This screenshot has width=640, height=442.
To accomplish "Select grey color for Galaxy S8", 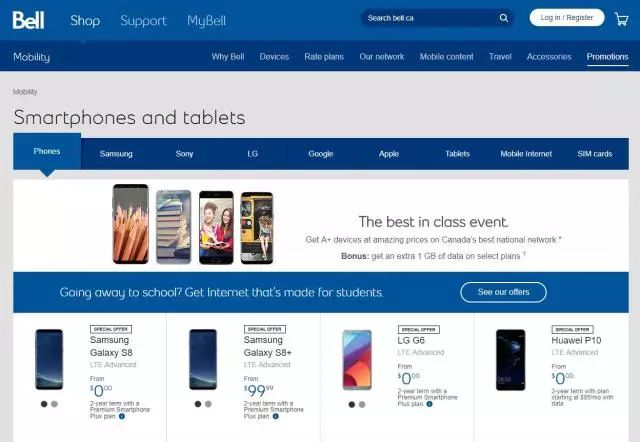I will click(54, 404).
